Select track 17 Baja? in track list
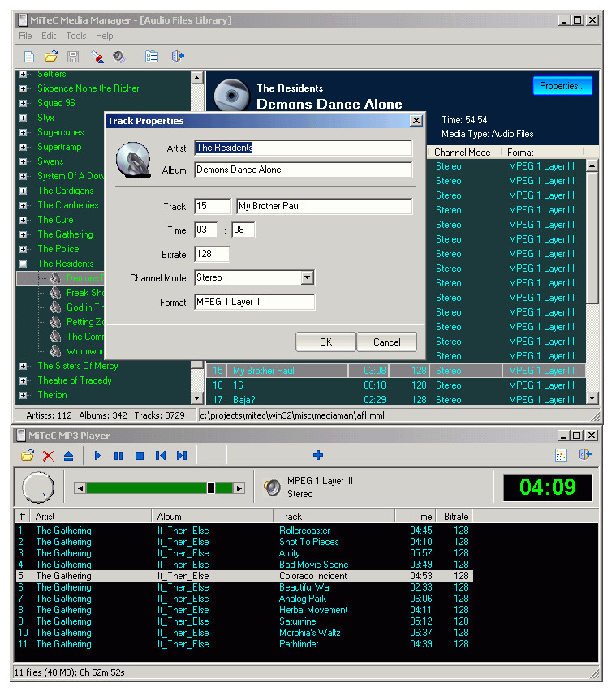Viewport: 616px width, 696px height. pyautogui.click(x=395, y=399)
